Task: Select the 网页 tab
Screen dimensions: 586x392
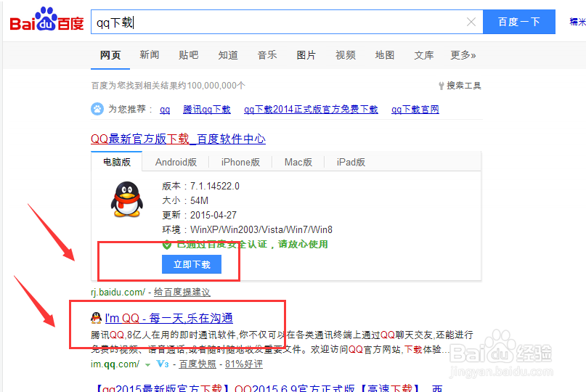Action: point(110,55)
